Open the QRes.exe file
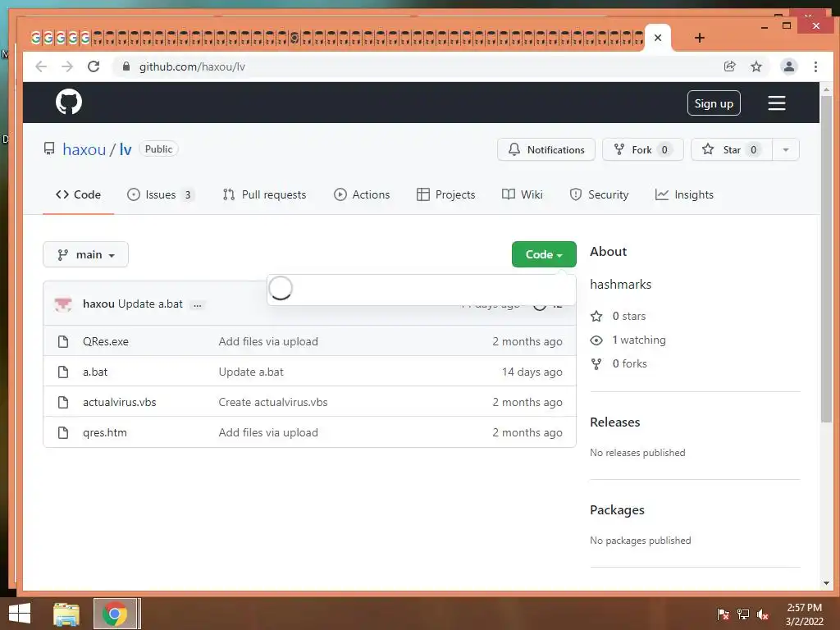840x630 pixels. click(x=106, y=341)
